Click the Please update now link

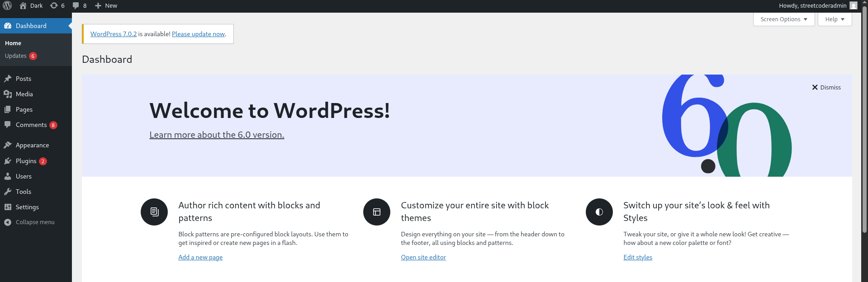[x=198, y=34]
